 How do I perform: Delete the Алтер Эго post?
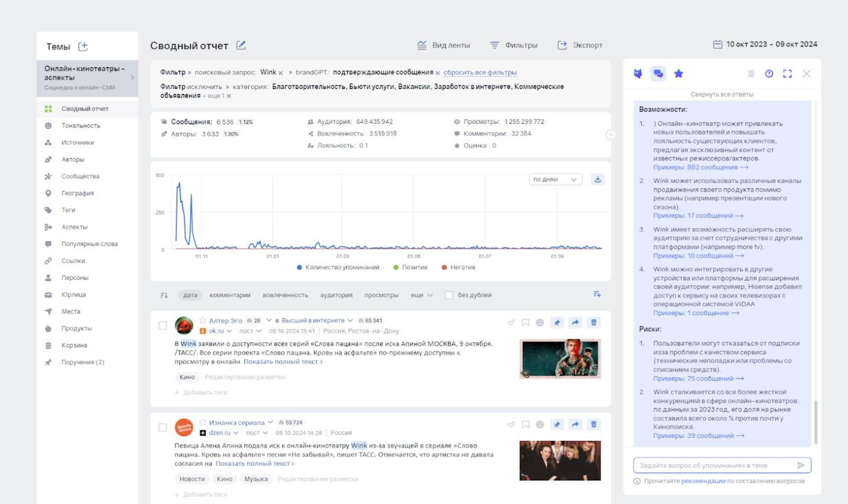coord(594,322)
